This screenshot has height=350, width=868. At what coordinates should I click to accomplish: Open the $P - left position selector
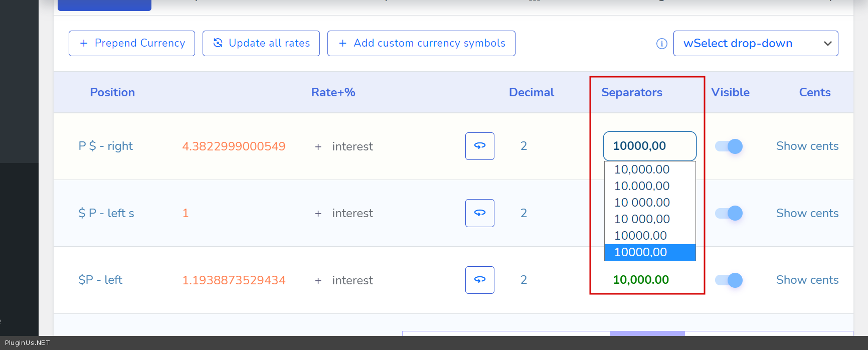[100, 280]
